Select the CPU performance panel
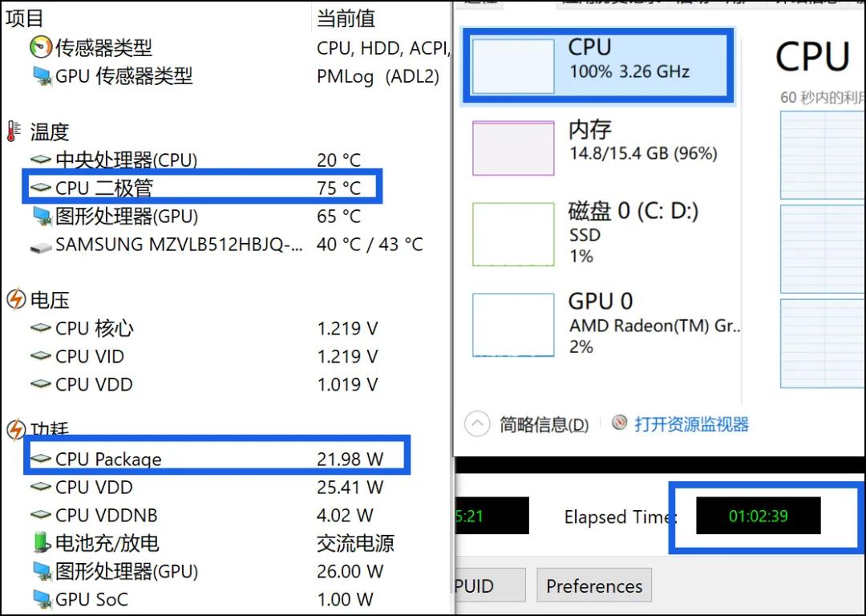866x616 pixels. click(597, 66)
